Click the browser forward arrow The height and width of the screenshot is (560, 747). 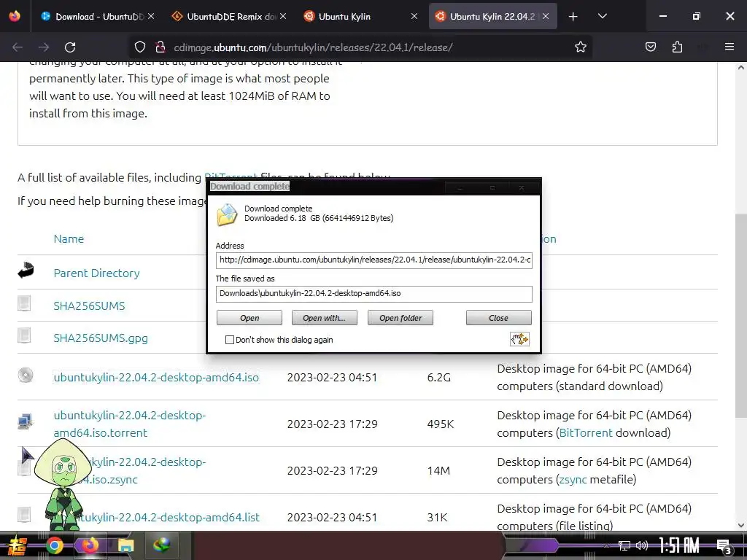(44, 47)
